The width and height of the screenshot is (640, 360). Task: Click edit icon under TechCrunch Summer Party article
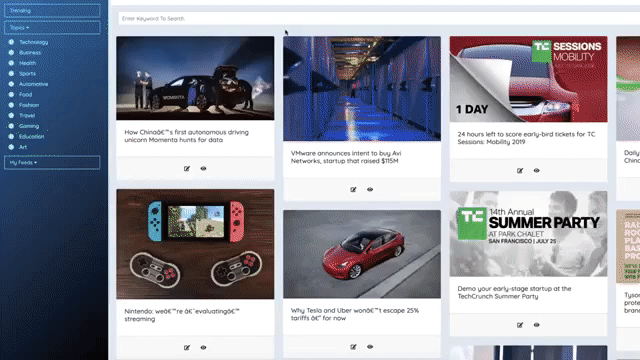coord(520,325)
